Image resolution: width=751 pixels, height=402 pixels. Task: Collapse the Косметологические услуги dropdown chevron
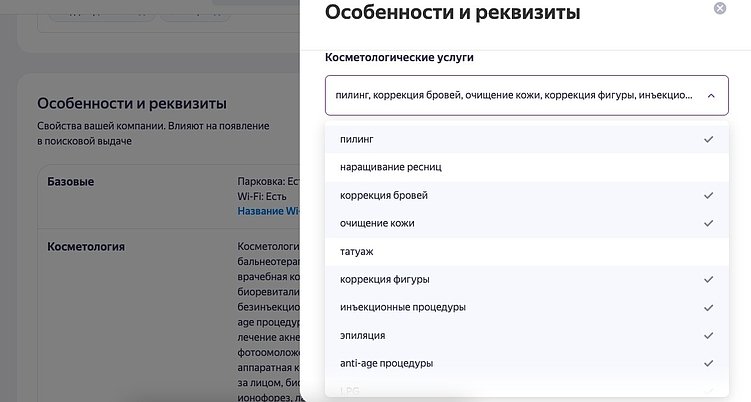pos(711,96)
